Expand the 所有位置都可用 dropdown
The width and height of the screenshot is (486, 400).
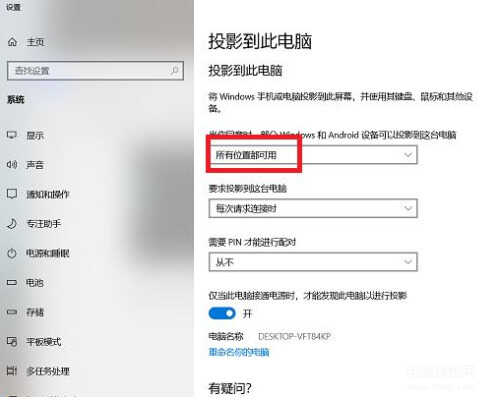[x=313, y=155]
